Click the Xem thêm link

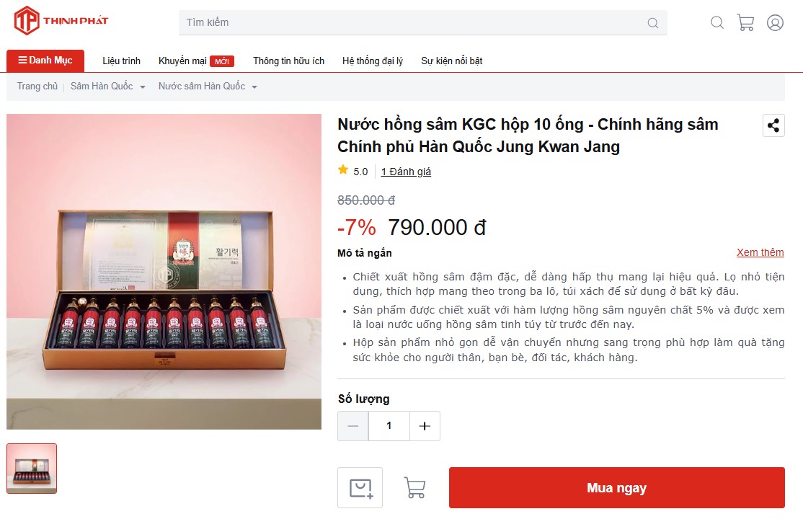(x=760, y=252)
